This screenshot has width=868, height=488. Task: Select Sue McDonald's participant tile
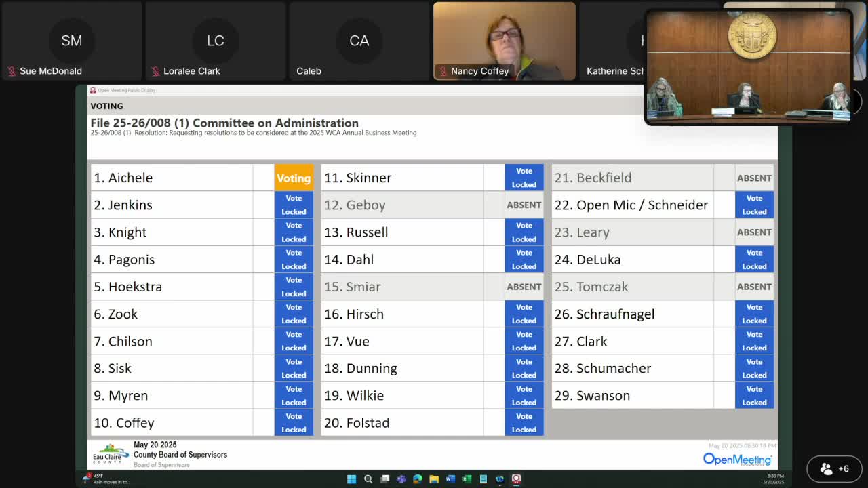(71, 41)
